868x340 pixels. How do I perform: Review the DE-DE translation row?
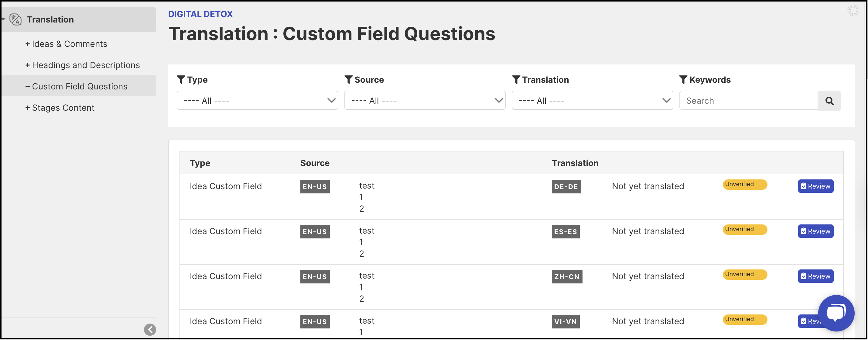[x=815, y=186]
